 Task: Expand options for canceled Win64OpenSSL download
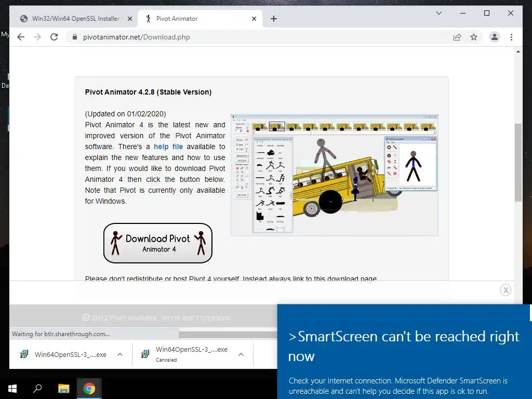tap(241, 354)
